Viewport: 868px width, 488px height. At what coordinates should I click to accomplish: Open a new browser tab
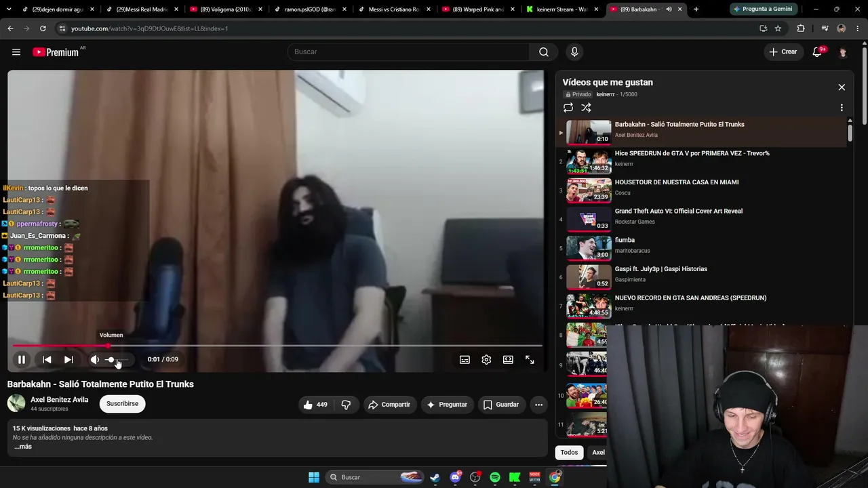[696, 9]
